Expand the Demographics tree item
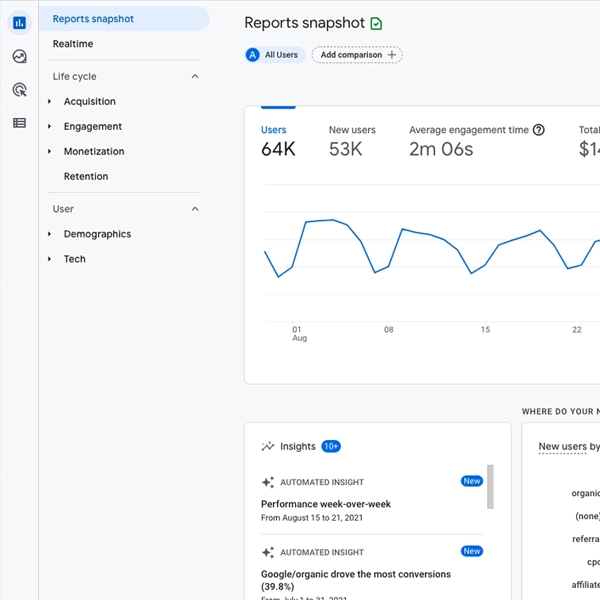Image resolution: width=600 pixels, height=600 pixels. coord(50,234)
